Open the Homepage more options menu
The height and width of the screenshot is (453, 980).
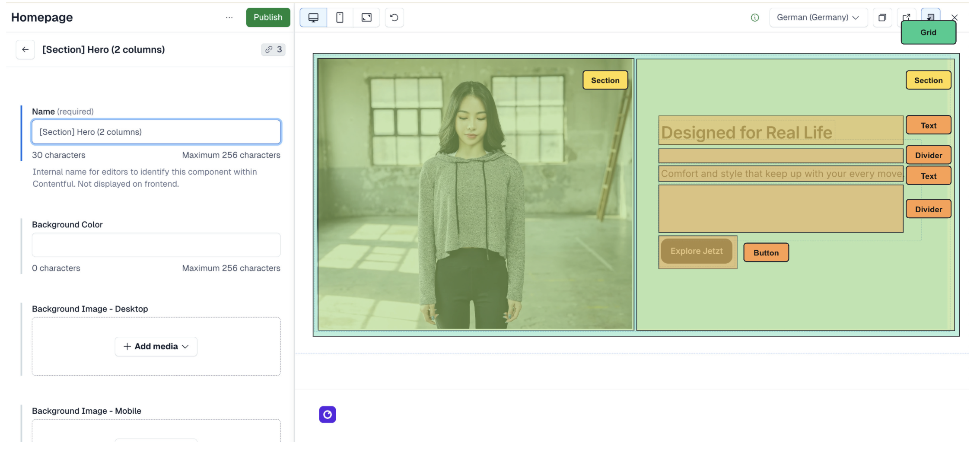pos(229,17)
